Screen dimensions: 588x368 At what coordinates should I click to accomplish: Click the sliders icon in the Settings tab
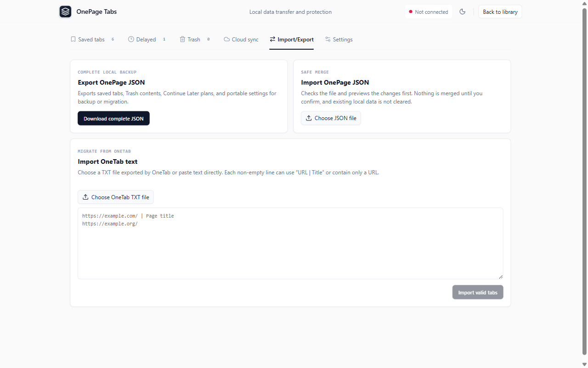click(328, 39)
